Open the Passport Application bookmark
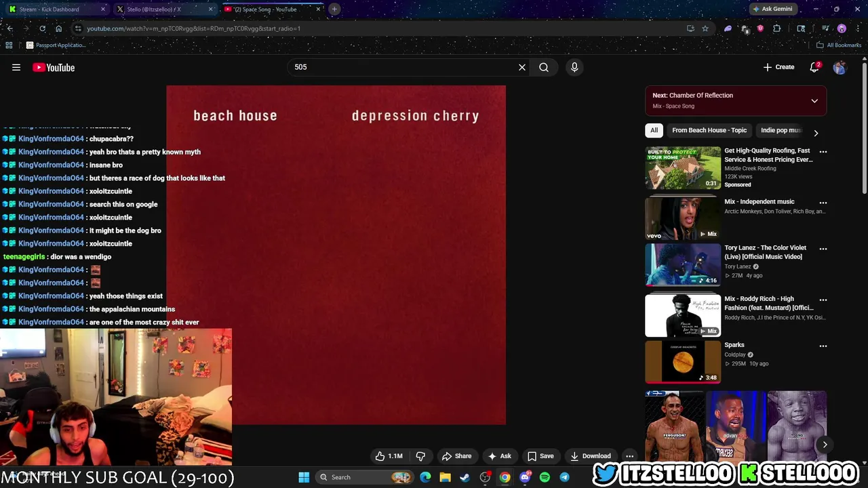The width and height of the screenshot is (868, 488). [x=56, y=45]
